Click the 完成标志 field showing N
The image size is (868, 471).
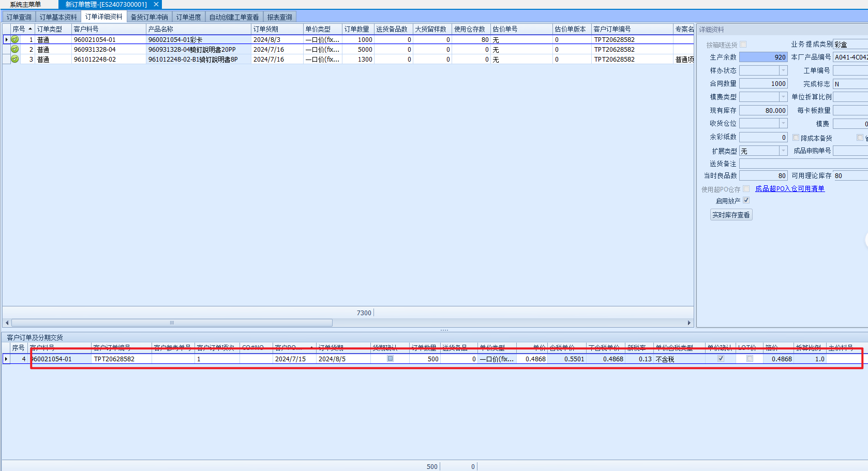click(x=850, y=83)
